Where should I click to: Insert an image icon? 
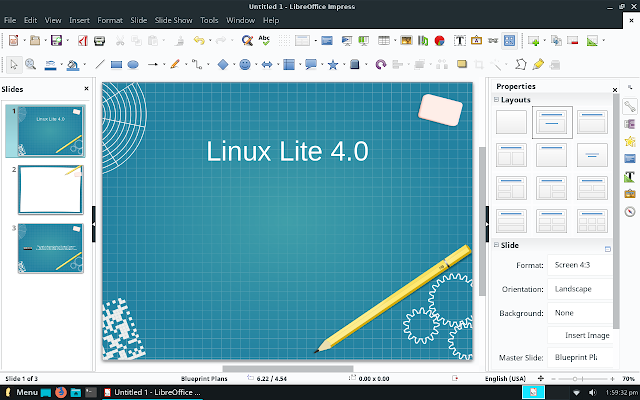pos(406,40)
